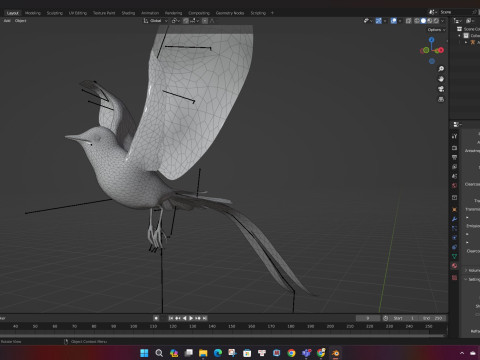Toggle proportional editing
Image resolution: width=480 pixels, height=360 pixels.
pos(205,21)
